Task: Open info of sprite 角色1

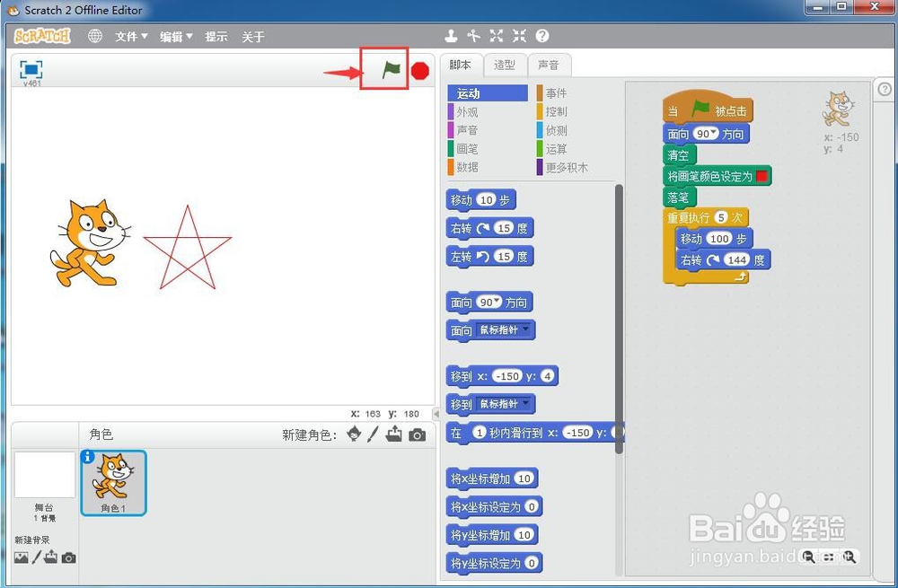Action: [87, 456]
